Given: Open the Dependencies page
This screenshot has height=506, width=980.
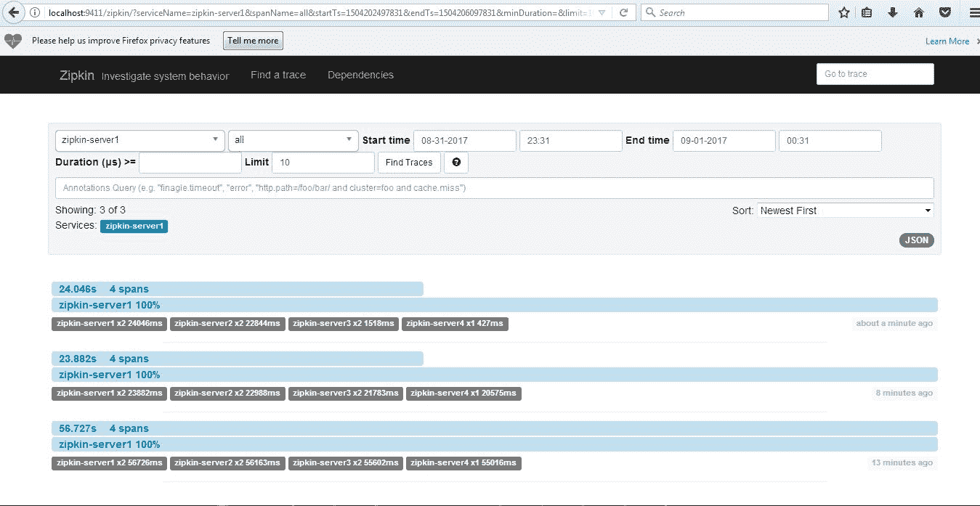Looking at the screenshot, I should (360, 75).
